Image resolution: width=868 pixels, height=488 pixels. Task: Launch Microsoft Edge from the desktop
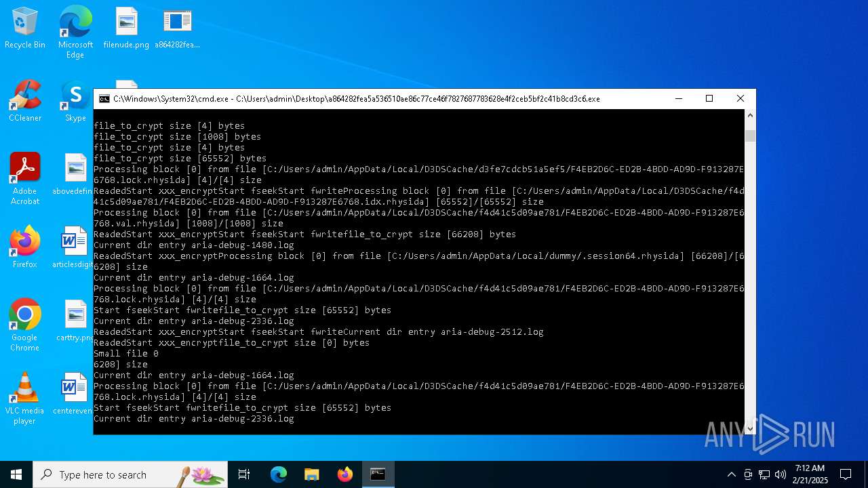click(x=75, y=32)
